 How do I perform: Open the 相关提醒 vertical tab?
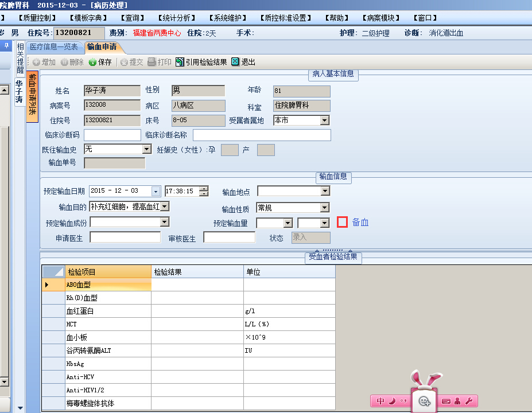(x=20, y=59)
